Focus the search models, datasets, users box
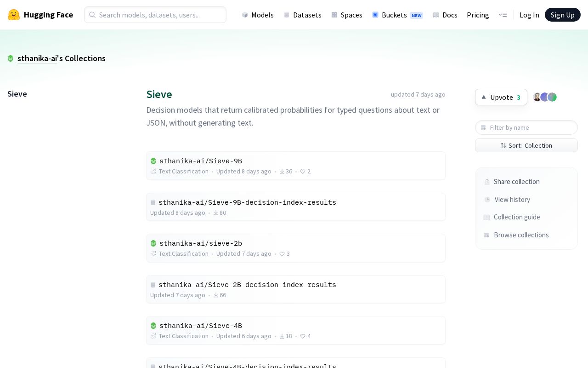Screen dimensions: 588x368 pyautogui.click(x=155, y=15)
